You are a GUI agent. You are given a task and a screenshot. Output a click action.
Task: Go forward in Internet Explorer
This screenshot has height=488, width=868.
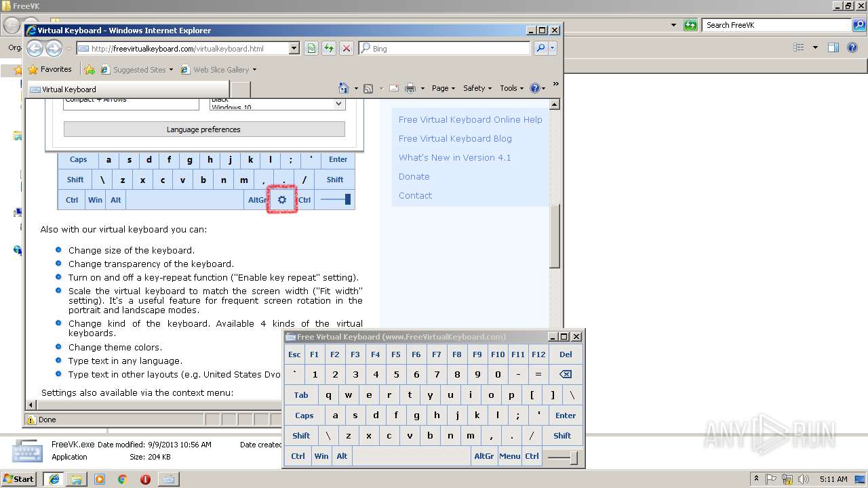click(54, 48)
